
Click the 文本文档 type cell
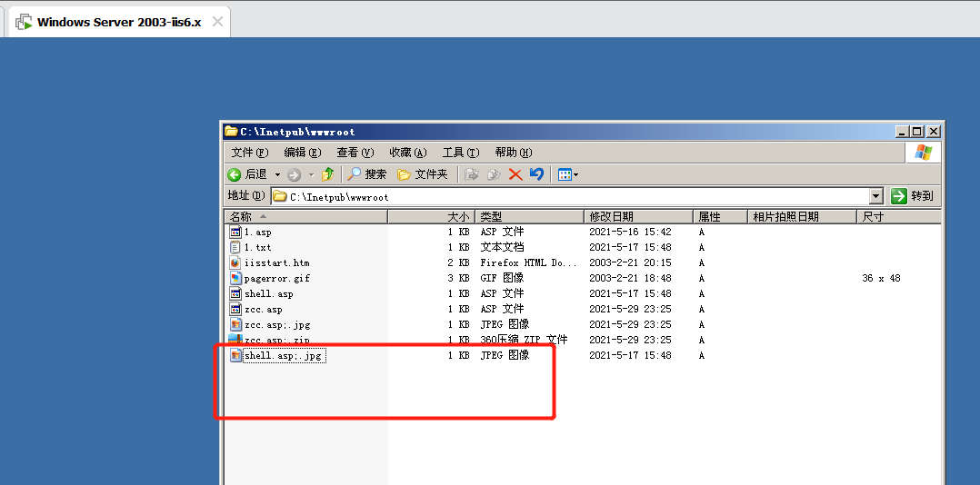tap(502, 248)
